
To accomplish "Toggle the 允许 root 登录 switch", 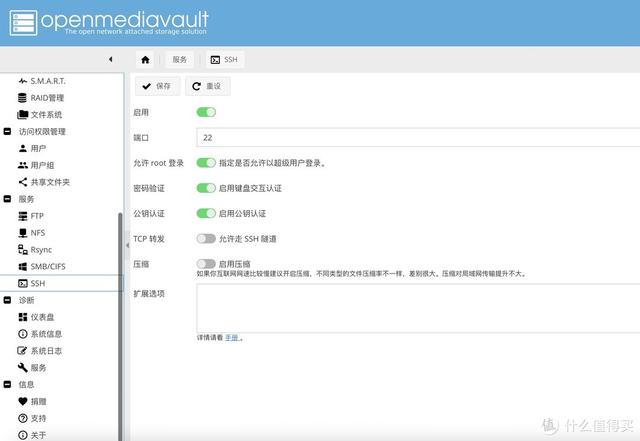I will 206,163.
